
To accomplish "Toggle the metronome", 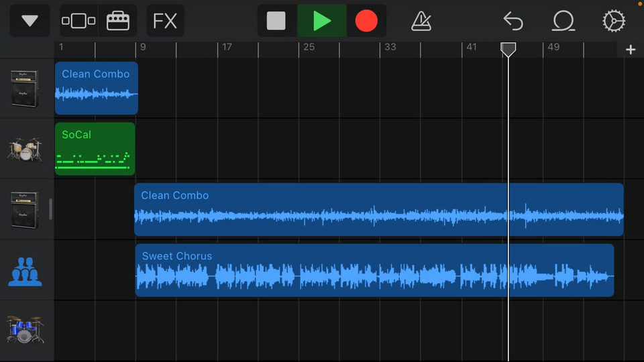I will (x=421, y=21).
